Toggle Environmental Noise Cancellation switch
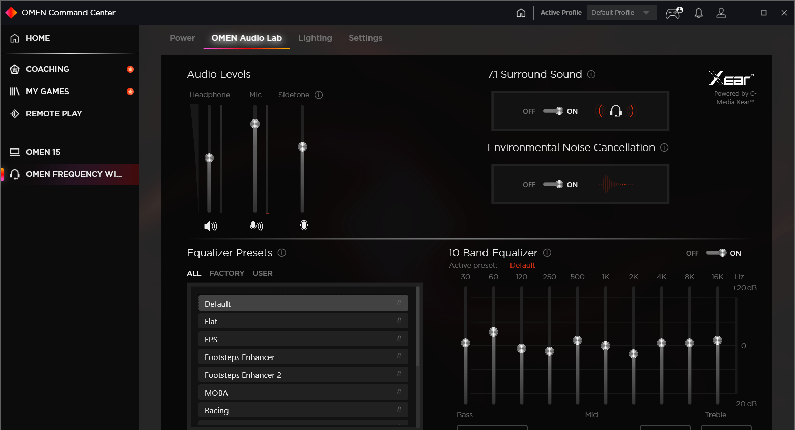The image size is (795, 430). coord(553,184)
